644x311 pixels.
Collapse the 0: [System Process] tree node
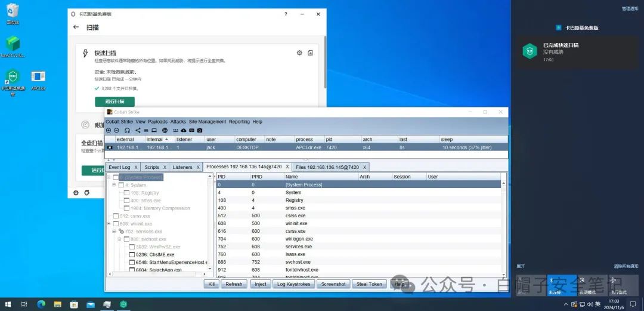point(109,177)
